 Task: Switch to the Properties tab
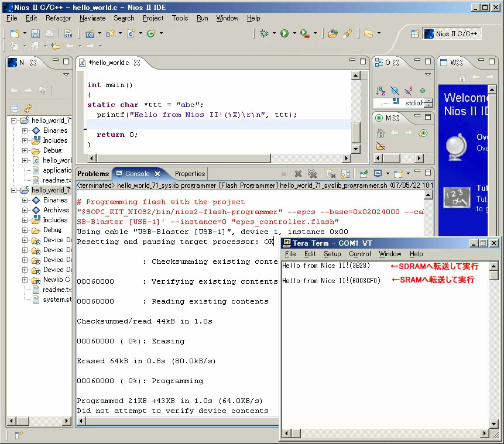coord(190,174)
